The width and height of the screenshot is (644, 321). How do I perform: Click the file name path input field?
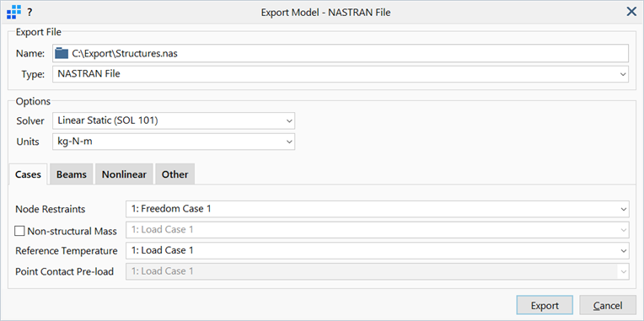pyautogui.click(x=341, y=53)
